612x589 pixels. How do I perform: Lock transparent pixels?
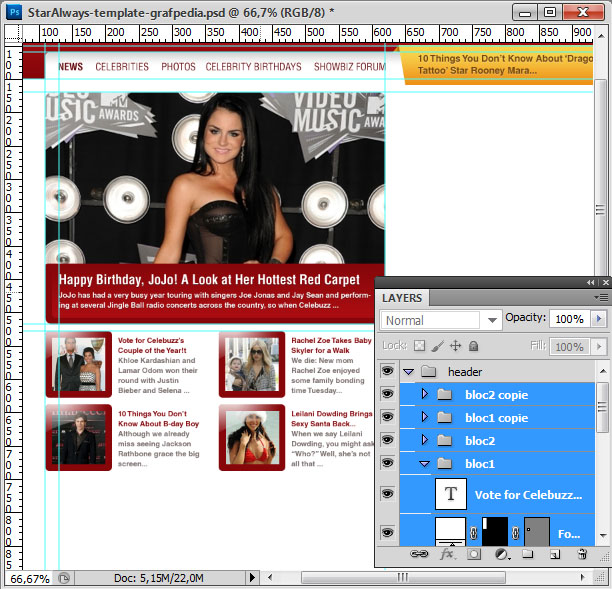coord(419,346)
